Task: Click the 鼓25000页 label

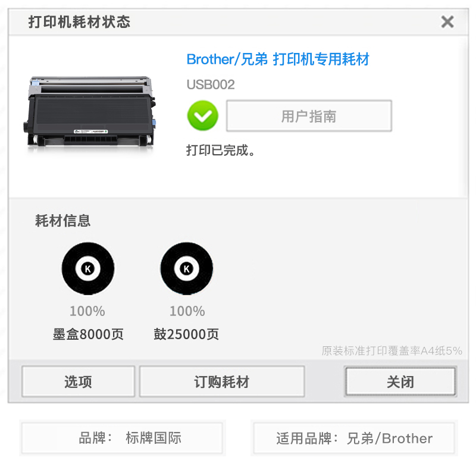Action: pyautogui.click(x=186, y=334)
